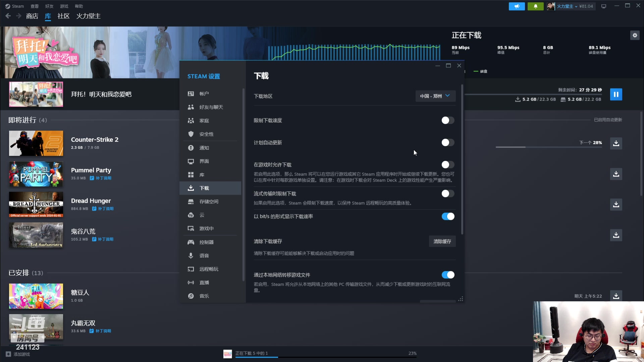Open the 远程畅玩 settings section
Screen dimensions: 644x362
click(209, 269)
